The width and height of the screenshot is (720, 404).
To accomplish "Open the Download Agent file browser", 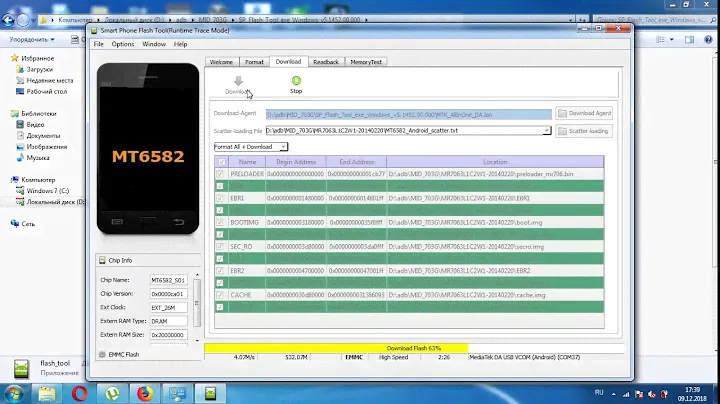I will click(584, 113).
